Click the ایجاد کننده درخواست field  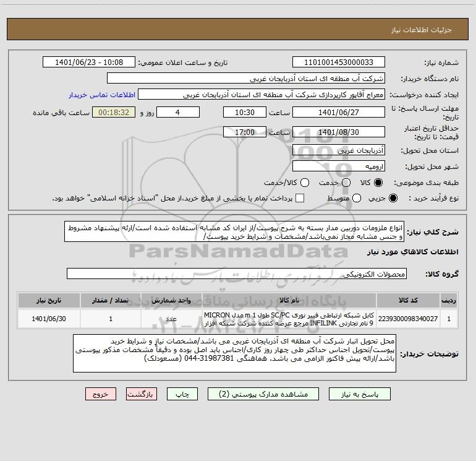261,95
